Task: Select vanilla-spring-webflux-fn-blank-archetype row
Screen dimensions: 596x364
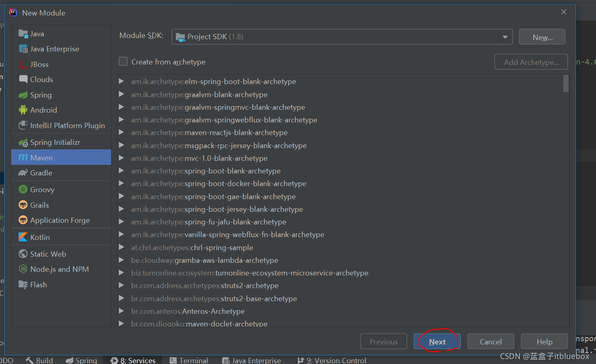Action: [340, 234]
